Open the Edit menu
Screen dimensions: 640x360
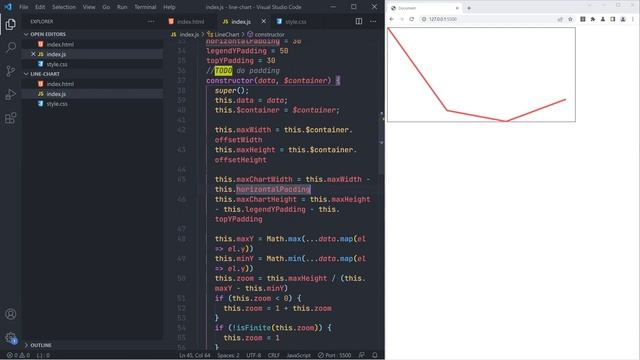click(x=40, y=7)
